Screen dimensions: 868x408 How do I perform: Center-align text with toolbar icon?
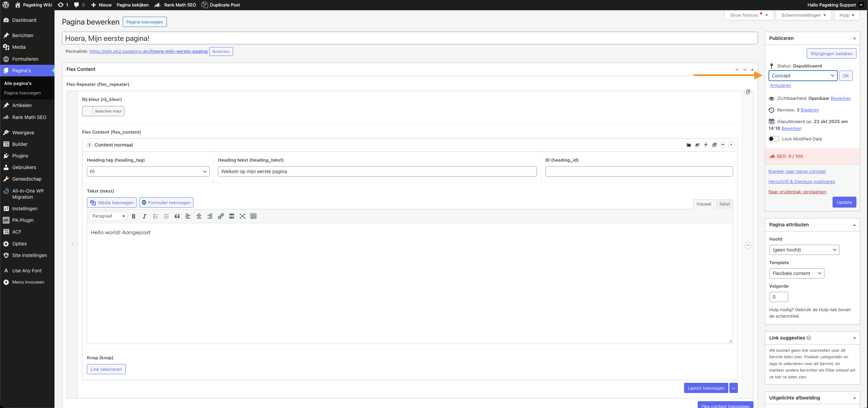click(x=199, y=216)
